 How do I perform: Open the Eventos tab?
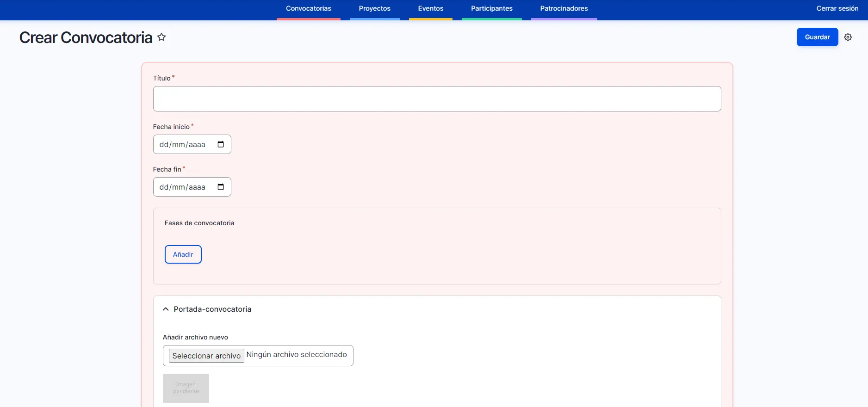coord(430,9)
